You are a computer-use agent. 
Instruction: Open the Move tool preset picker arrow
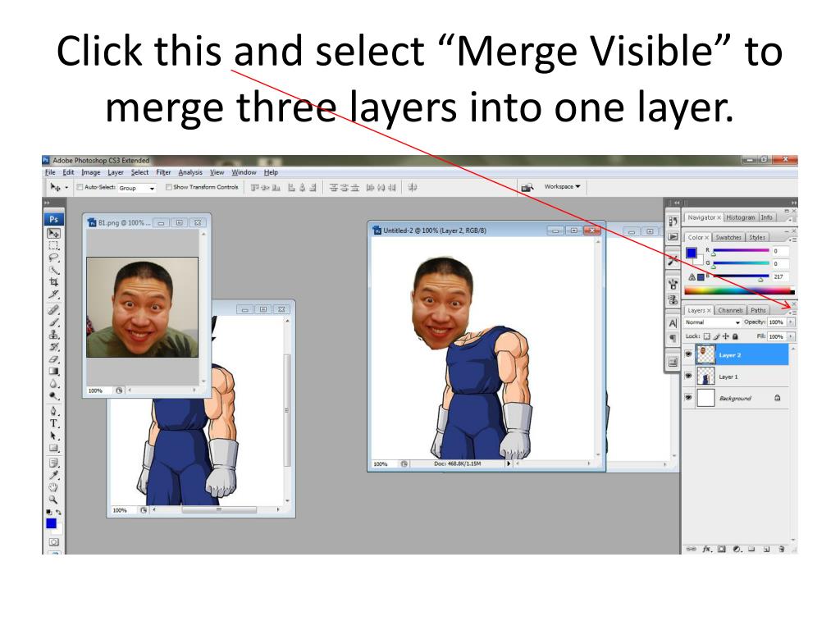point(66,188)
